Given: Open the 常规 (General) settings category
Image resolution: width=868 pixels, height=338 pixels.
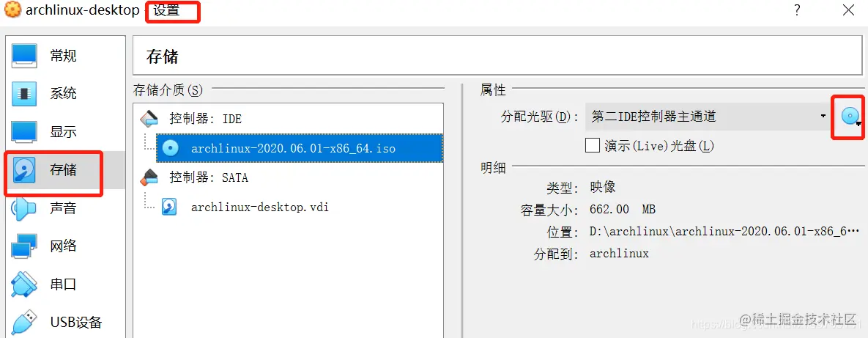Looking at the screenshot, I should pos(65,56).
